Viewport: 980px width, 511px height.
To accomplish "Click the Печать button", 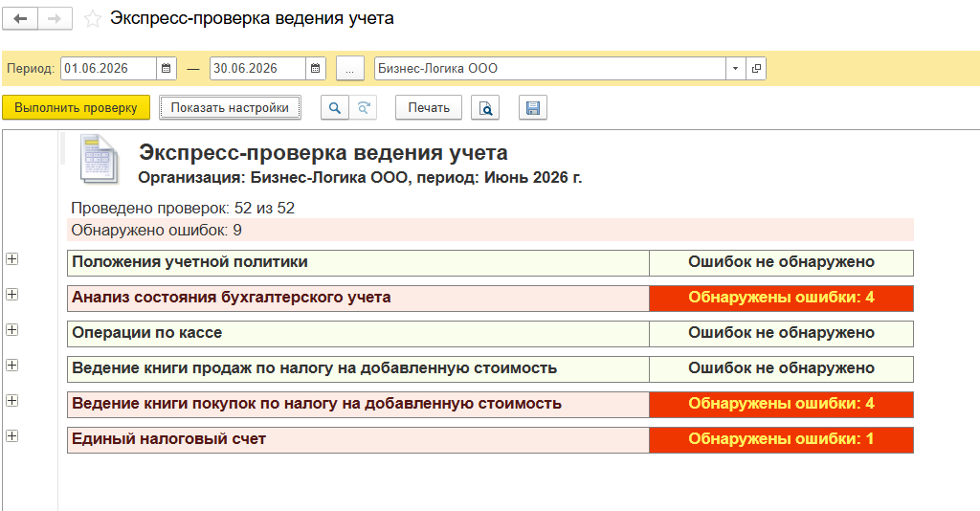I will (429, 107).
